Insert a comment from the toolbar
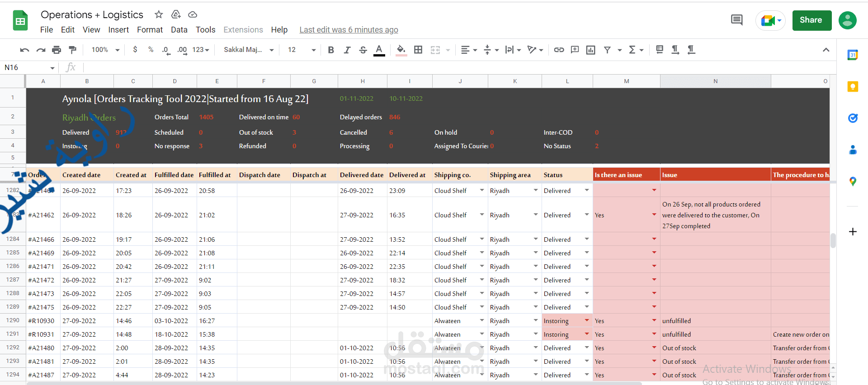 pos(575,50)
